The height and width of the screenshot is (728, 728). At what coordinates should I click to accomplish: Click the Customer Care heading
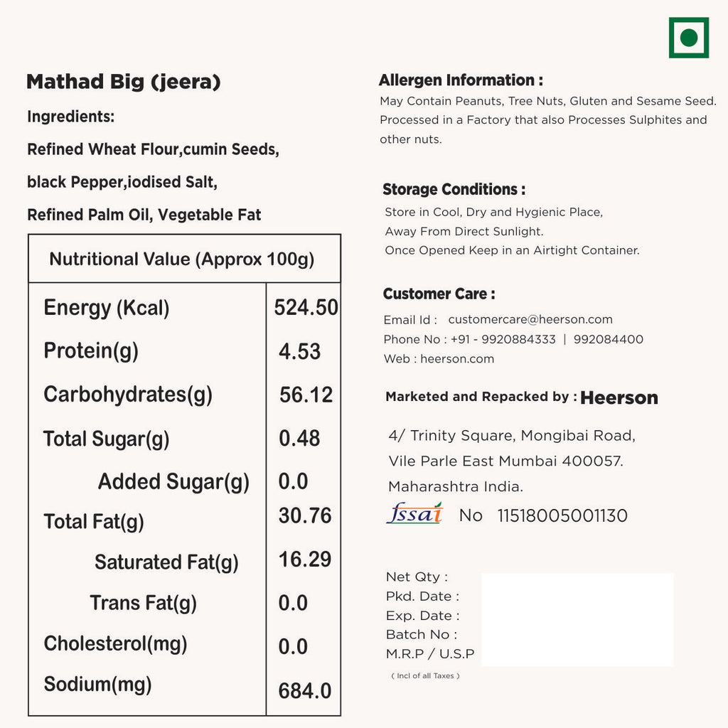click(439, 294)
